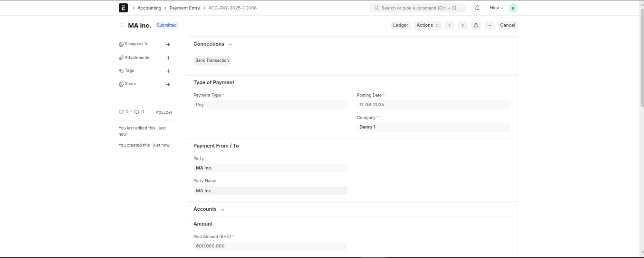Open the notifications bell
Viewport: 644px width, 258px height.
point(477,8)
